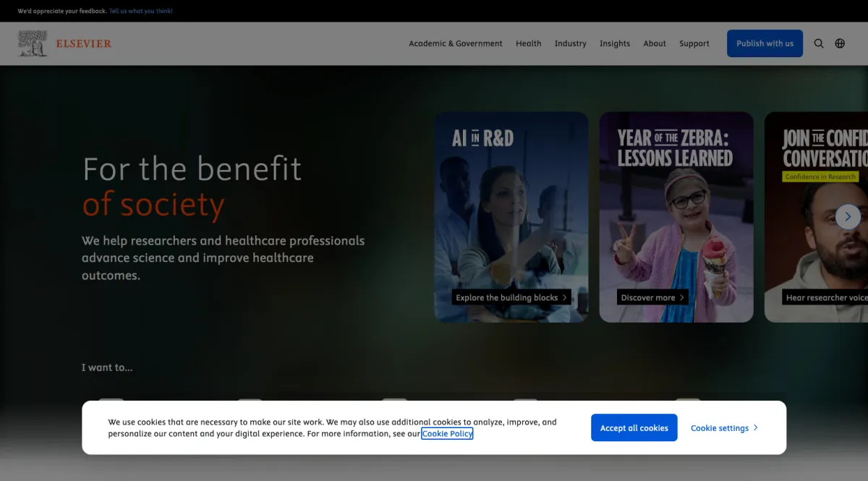Open Year of the Zebra card image
Screen dimensions: 868x481
[676, 217]
